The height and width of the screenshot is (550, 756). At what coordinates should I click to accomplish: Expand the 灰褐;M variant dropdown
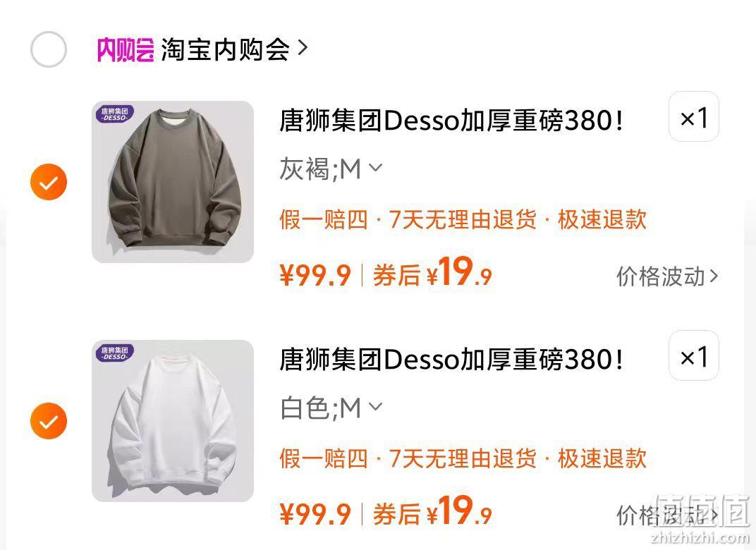click(331, 169)
